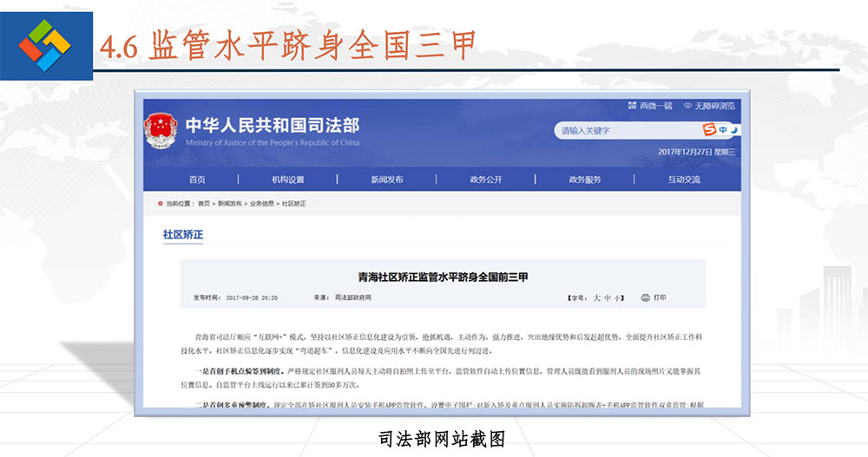The image size is (868, 457).
Task: Click the eye icon beside 无障碍浏览
Action: click(687, 105)
